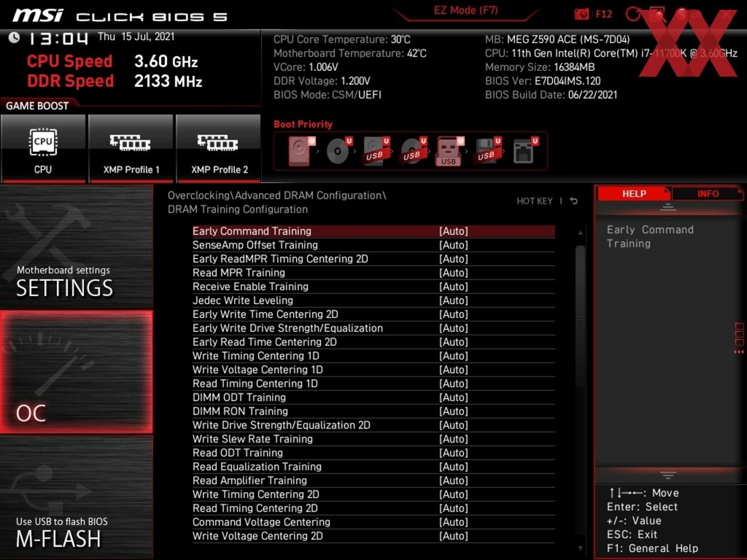Screen dimensions: 747x560
Task: Select Write Drive Strength/Equalization 2D row
Action: (x=374, y=425)
